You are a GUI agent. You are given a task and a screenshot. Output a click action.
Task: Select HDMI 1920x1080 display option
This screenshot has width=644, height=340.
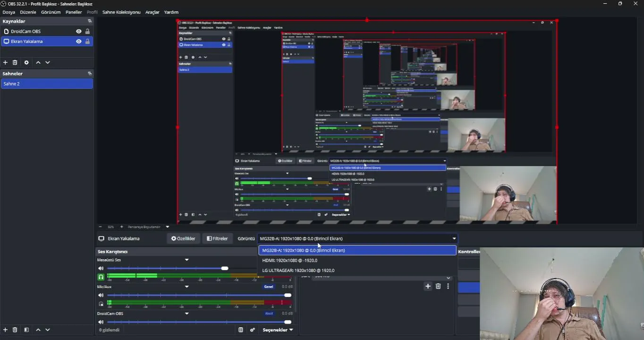pyautogui.click(x=357, y=260)
